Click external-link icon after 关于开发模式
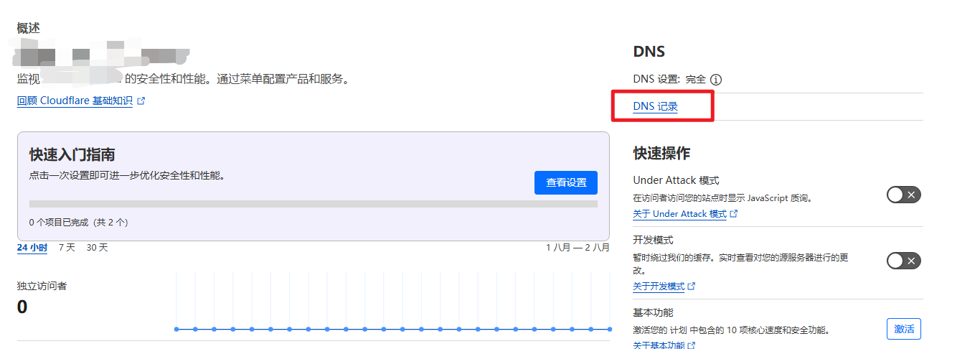The width and height of the screenshot is (980, 349). [692, 287]
